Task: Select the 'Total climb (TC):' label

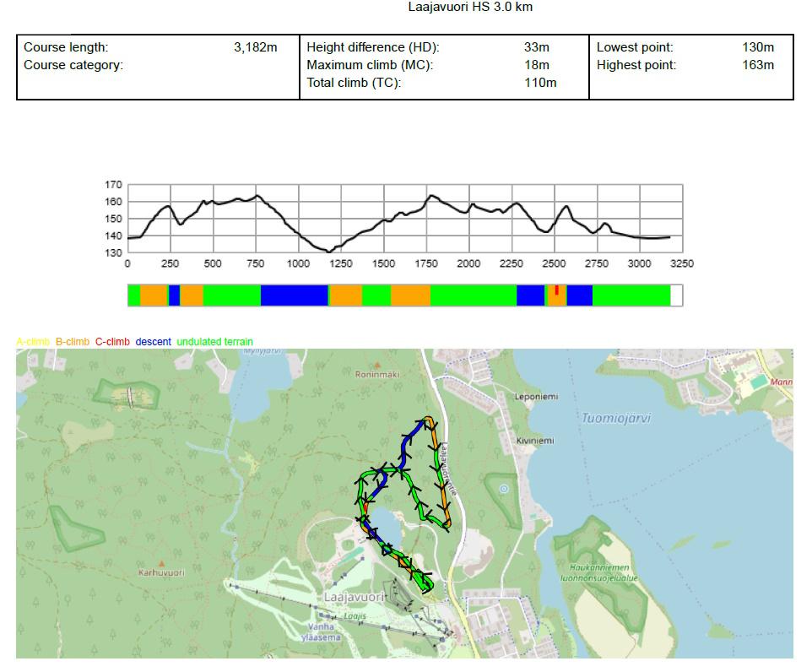Action: [x=354, y=83]
